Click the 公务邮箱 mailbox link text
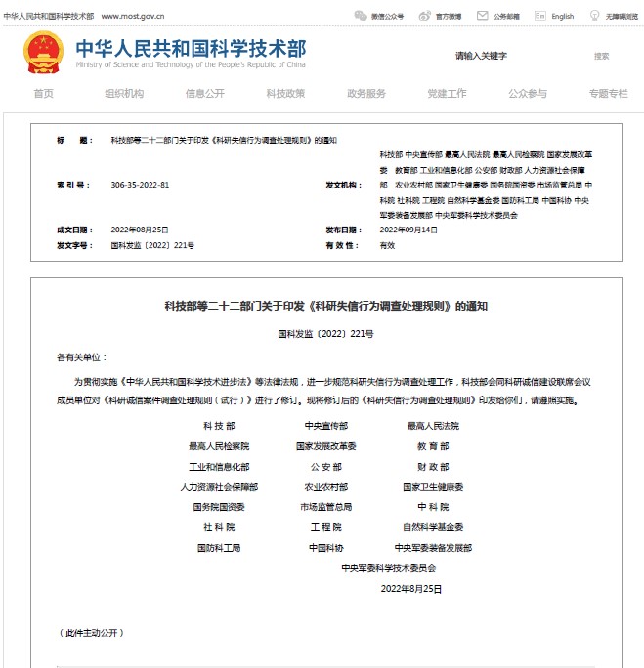The height and width of the screenshot is (668, 644). pos(507,16)
